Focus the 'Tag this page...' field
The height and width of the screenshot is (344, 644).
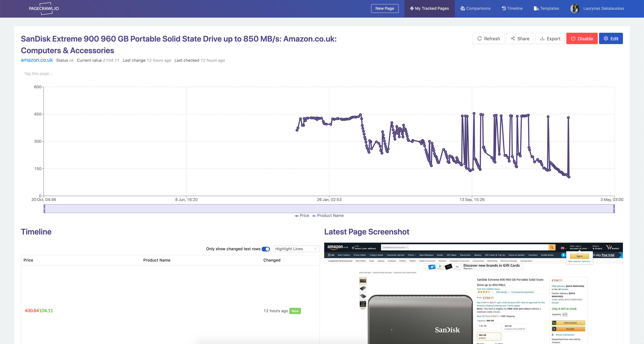point(38,73)
